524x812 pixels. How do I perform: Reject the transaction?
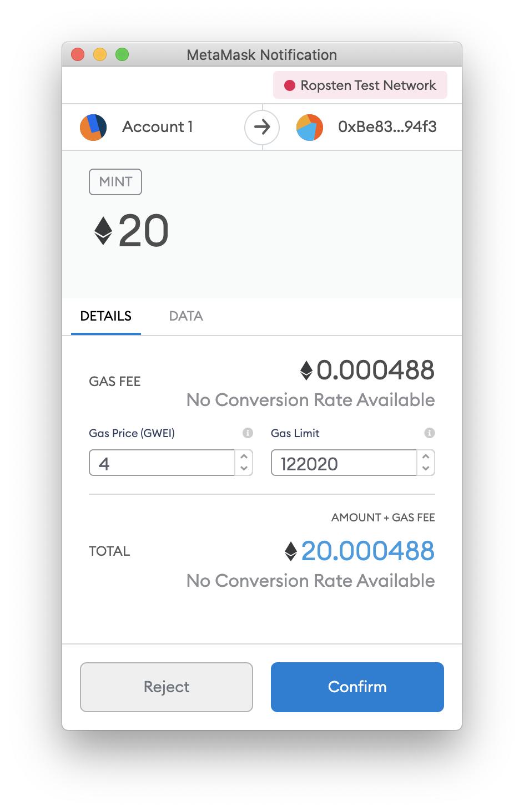167,687
